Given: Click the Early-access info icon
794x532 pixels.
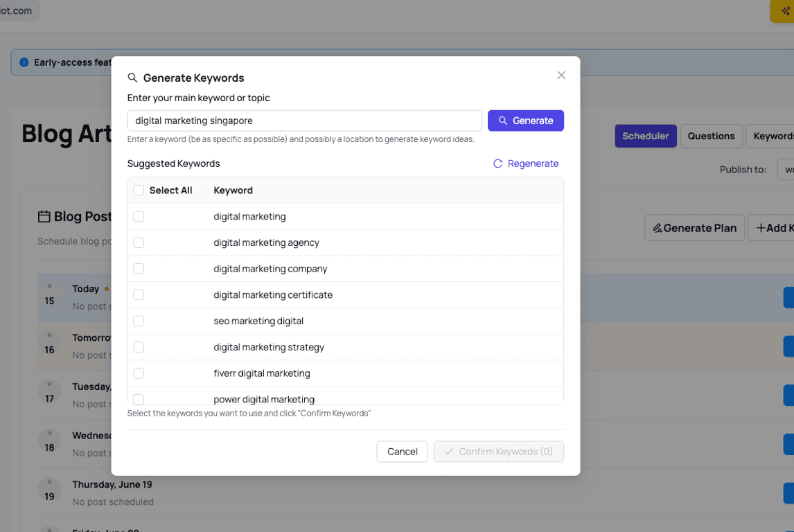Looking at the screenshot, I should 24,62.
